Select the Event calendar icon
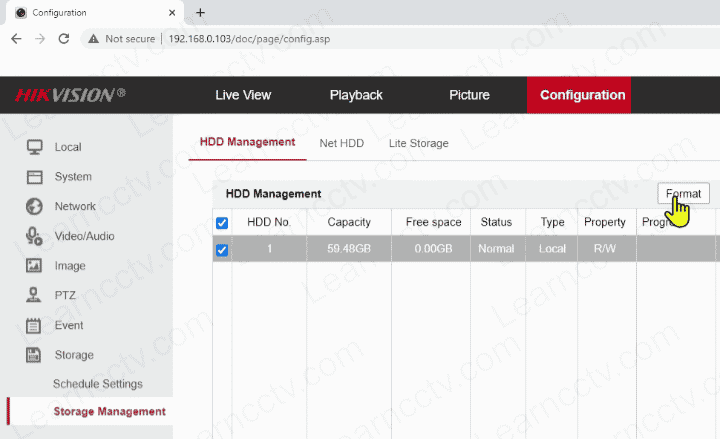 pos(34,325)
